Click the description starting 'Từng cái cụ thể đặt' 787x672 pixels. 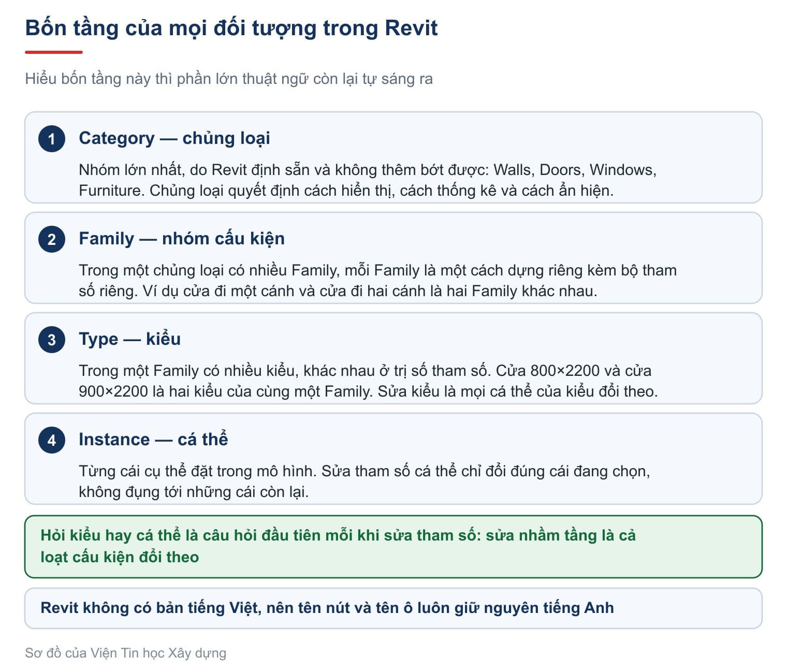pos(365,481)
